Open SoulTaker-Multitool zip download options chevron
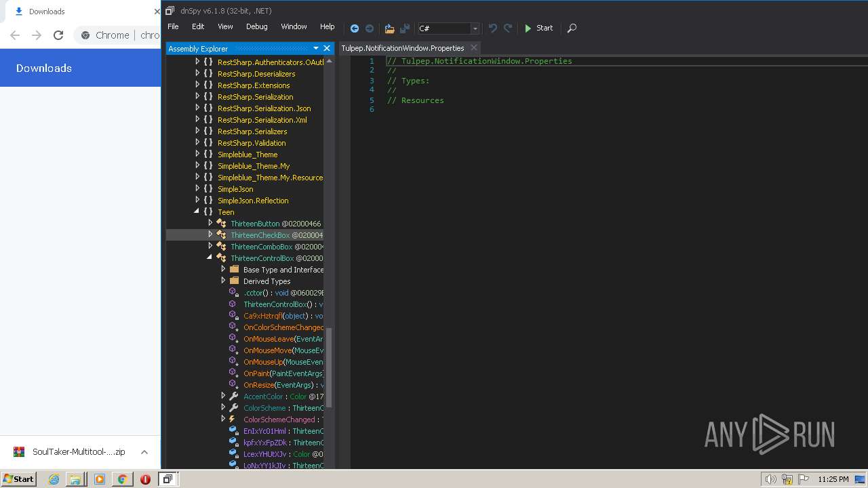Image resolution: width=868 pixels, height=488 pixels. point(144,452)
